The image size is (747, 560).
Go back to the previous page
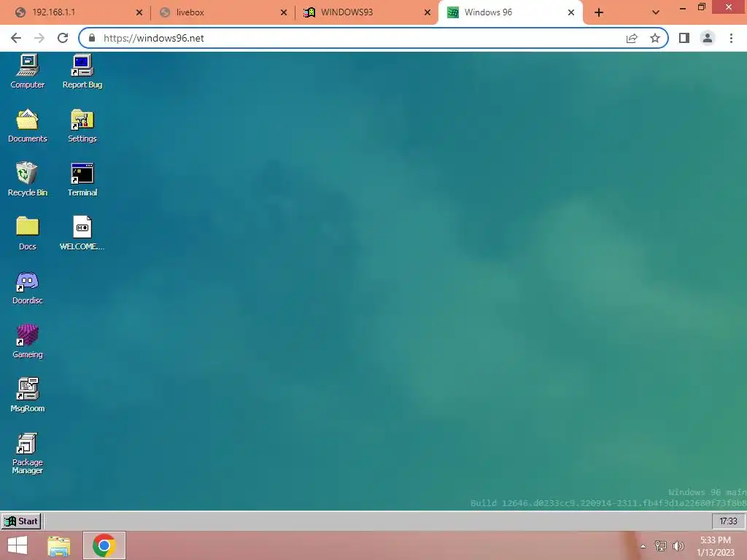[x=16, y=38]
